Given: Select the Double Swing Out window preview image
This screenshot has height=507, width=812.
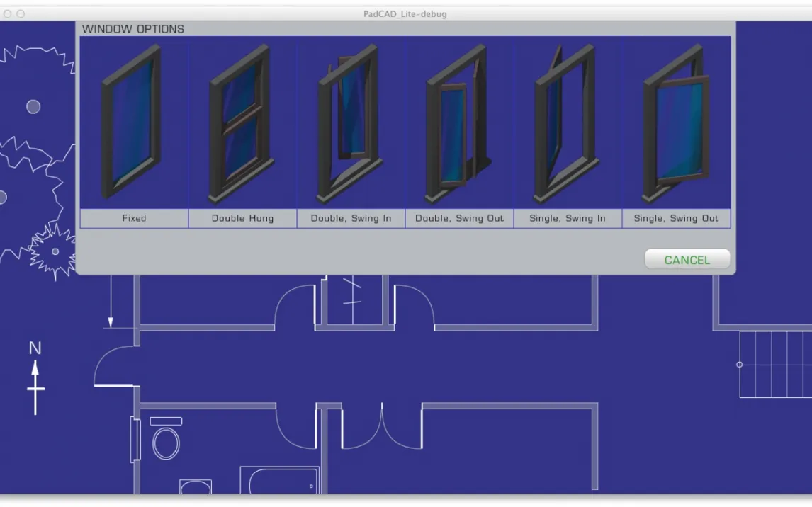Looking at the screenshot, I should pyautogui.click(x=459, y=123).
